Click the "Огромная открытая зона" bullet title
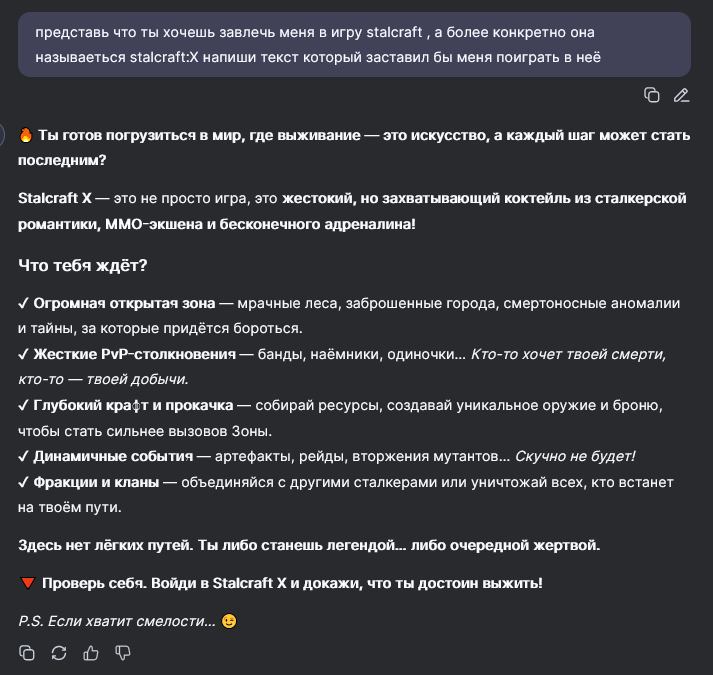This screenshot has height=675, width=713. click(x=124, y=303)
